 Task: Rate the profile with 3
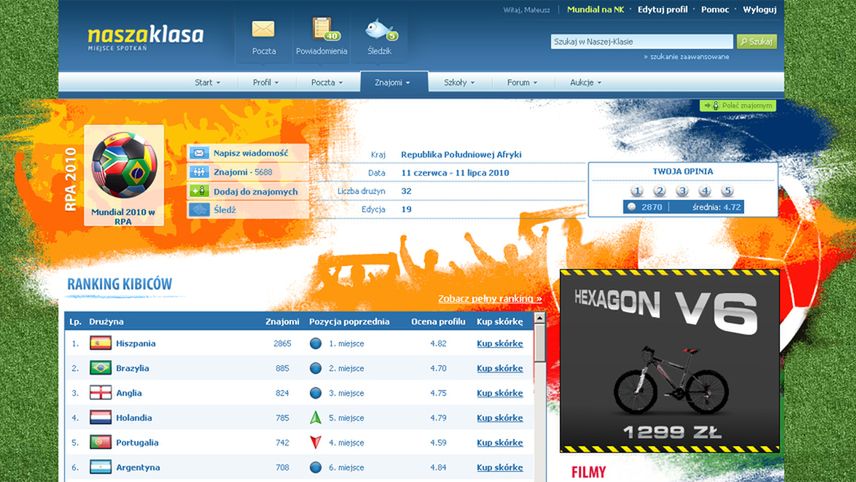point(682,191)
